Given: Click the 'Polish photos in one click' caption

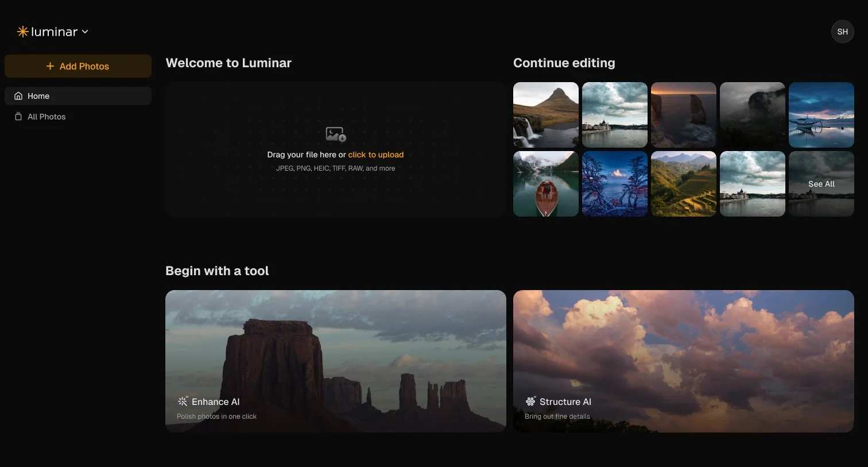Looking at the screenshot, I should tap(216, 416).
